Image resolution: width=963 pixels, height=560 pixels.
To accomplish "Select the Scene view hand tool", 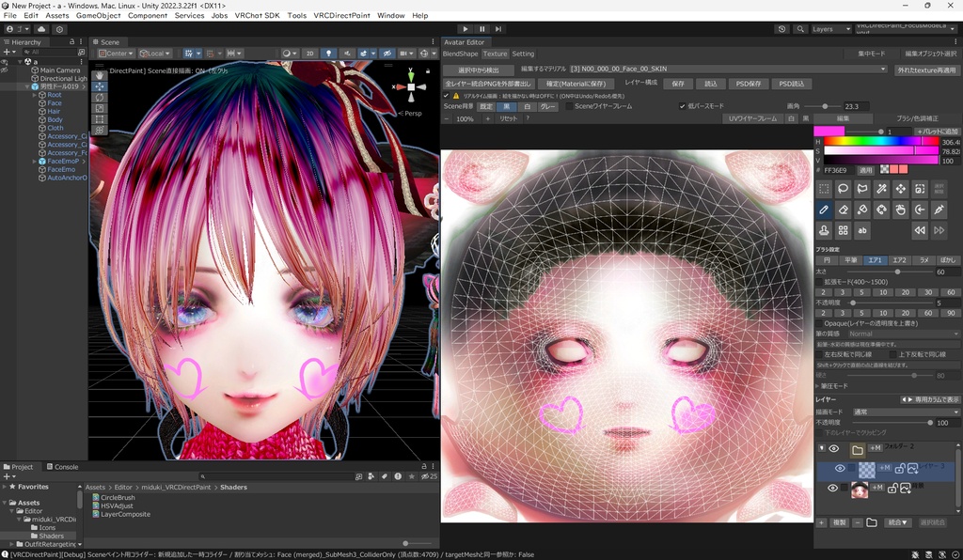I will pos(100,75).
